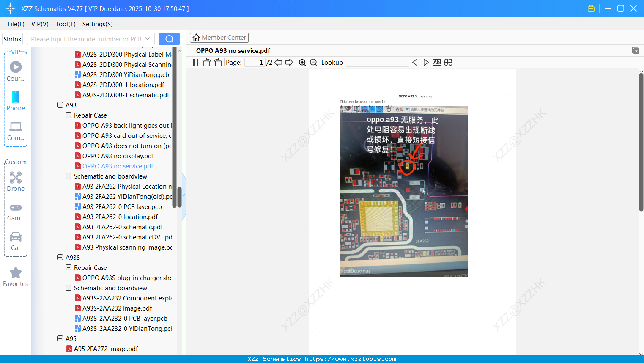The image size is (644, 363).
Task: Open A93 2FA262 YiDianTong(old) pcb file
Action: pos(123,197)
